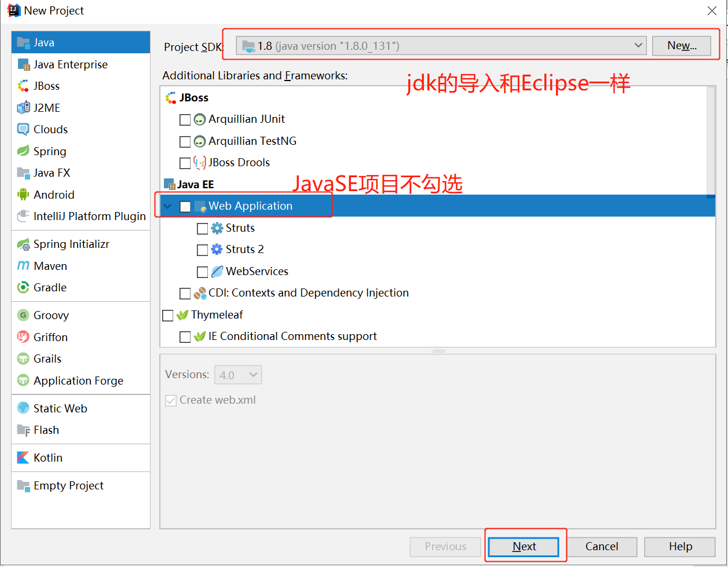Click the New... SDK button

coord(682,46)
